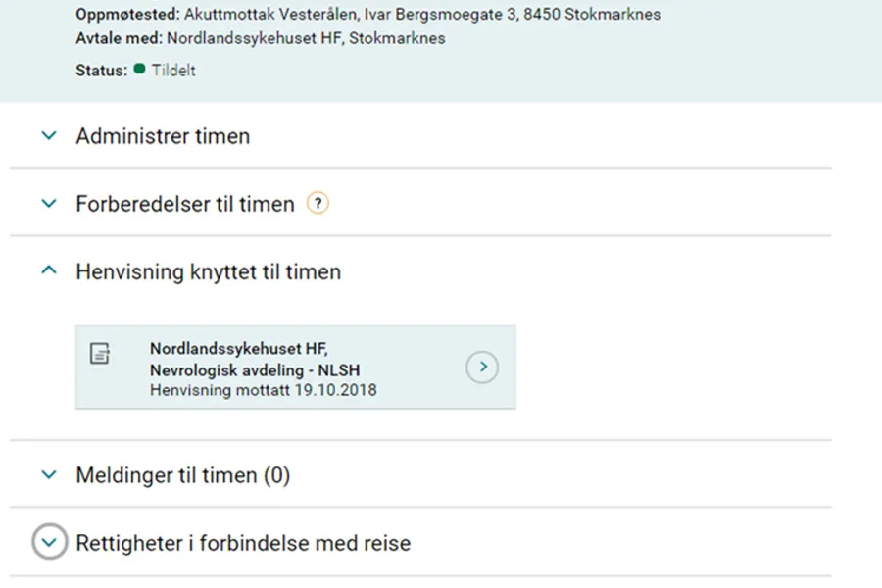Expand Rettigheter i forbindelse med reise heading
This screenshot has width=882, height=588.
pos(243,542)
